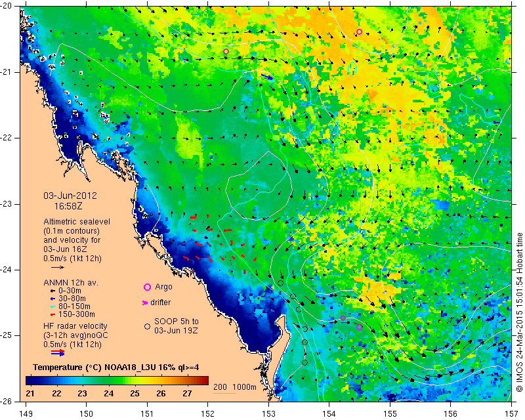Click the 'SOOP 5h to' legend text
This screenshot has height=420, width=525.
177,322
